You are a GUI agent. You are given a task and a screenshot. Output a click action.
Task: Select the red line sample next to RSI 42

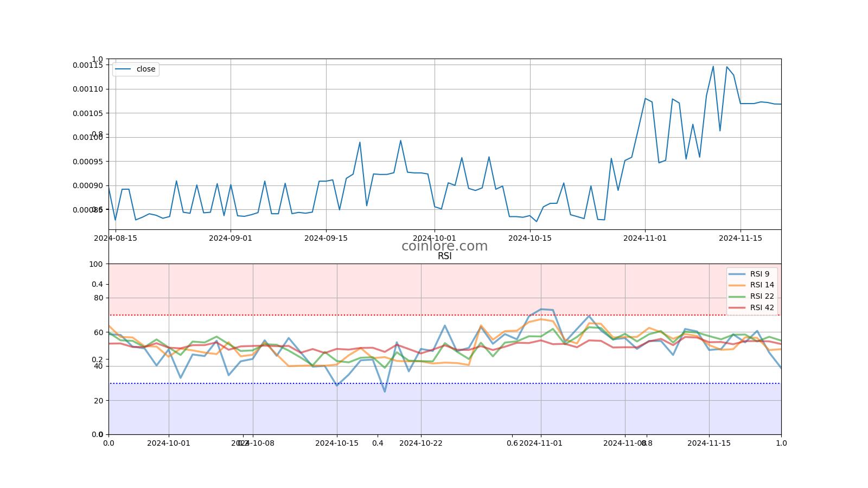click(737, 307)
